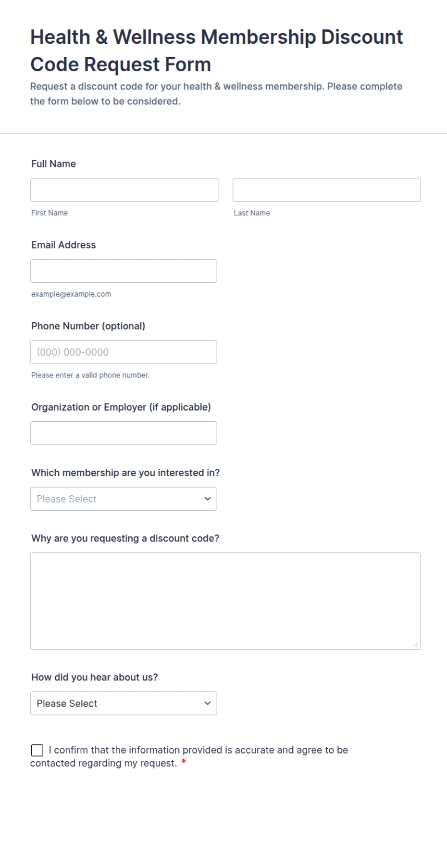Click the First Name input field

coord(124,190)
